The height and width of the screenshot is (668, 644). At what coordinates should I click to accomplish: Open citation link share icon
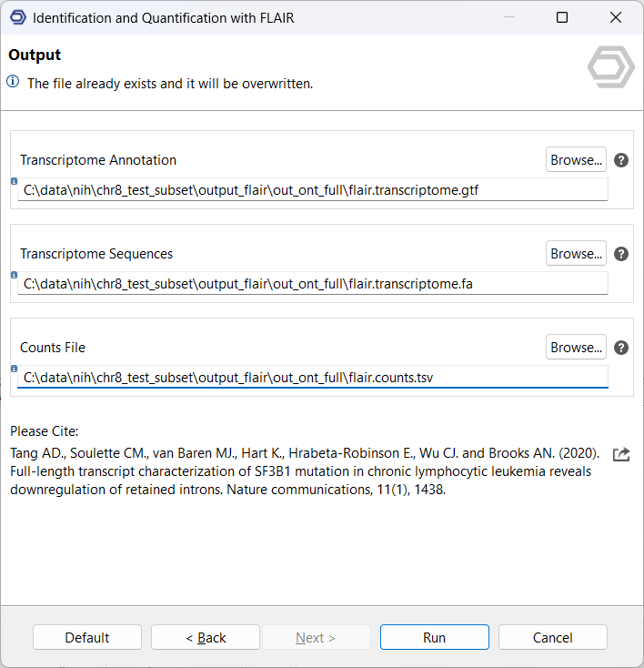[x=621, y=454]
